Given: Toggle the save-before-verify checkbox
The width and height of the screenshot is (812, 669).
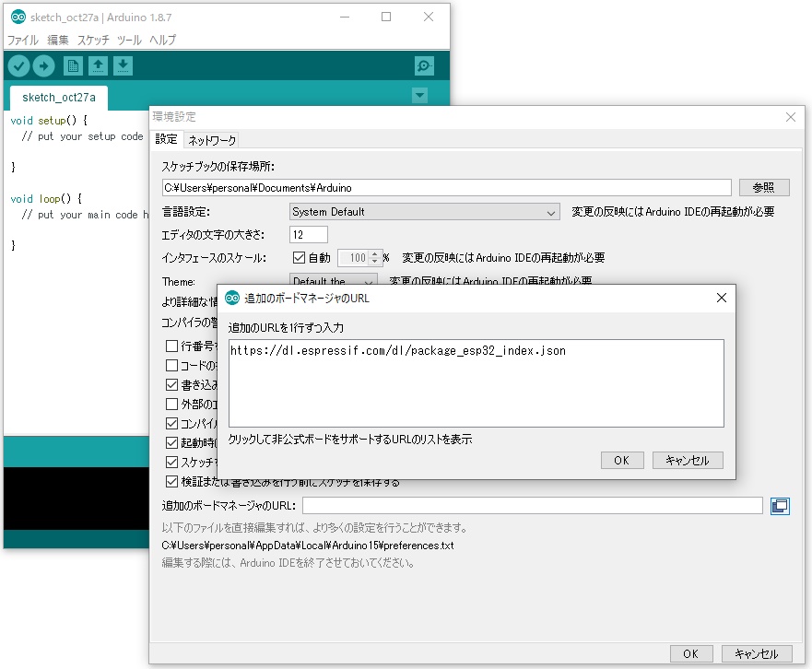Looking at the screenshot, I should pyautogui.click(x=171, y=481).
